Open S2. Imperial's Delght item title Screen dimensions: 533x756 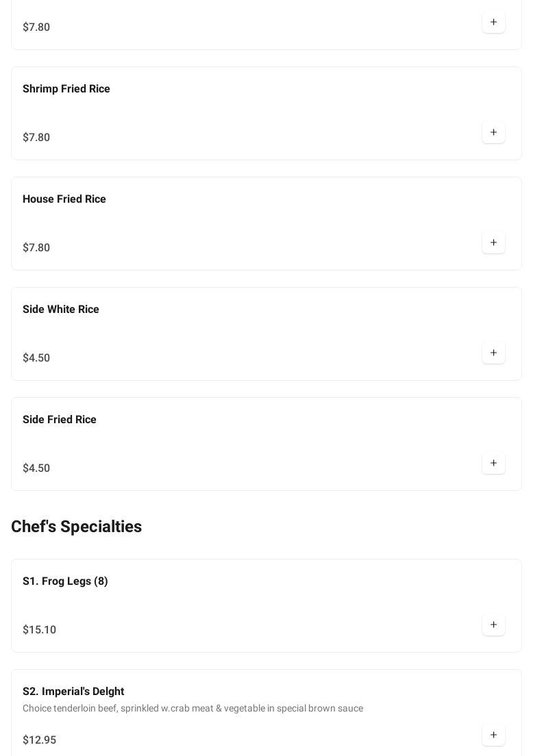click(x=73, y=692)
